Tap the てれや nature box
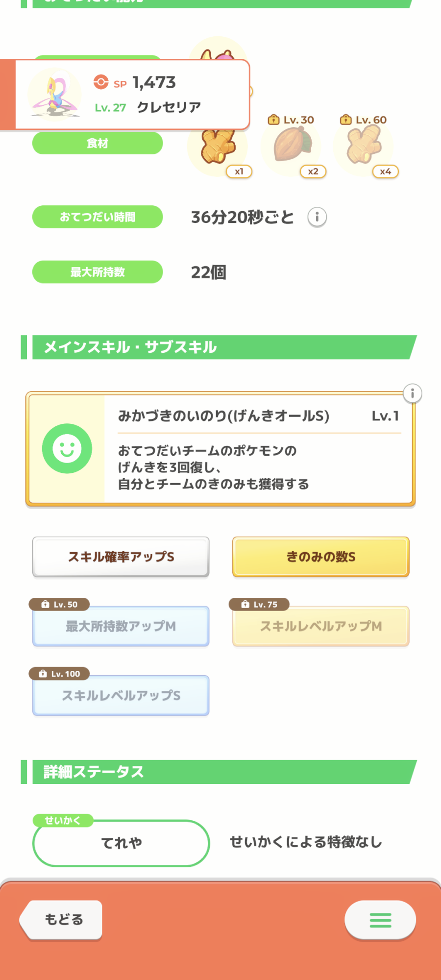The image size is (441, 980). coord(121,843)
